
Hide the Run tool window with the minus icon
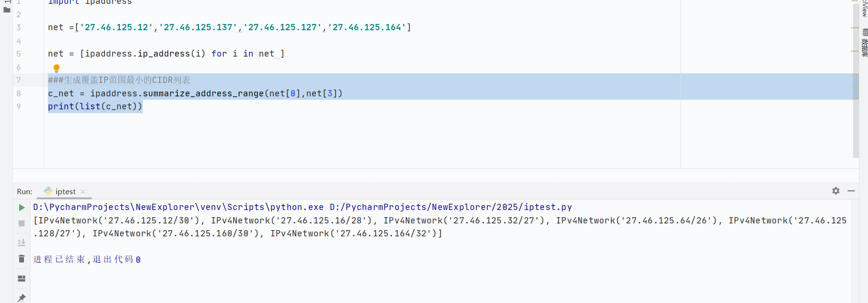pos(851,191)
